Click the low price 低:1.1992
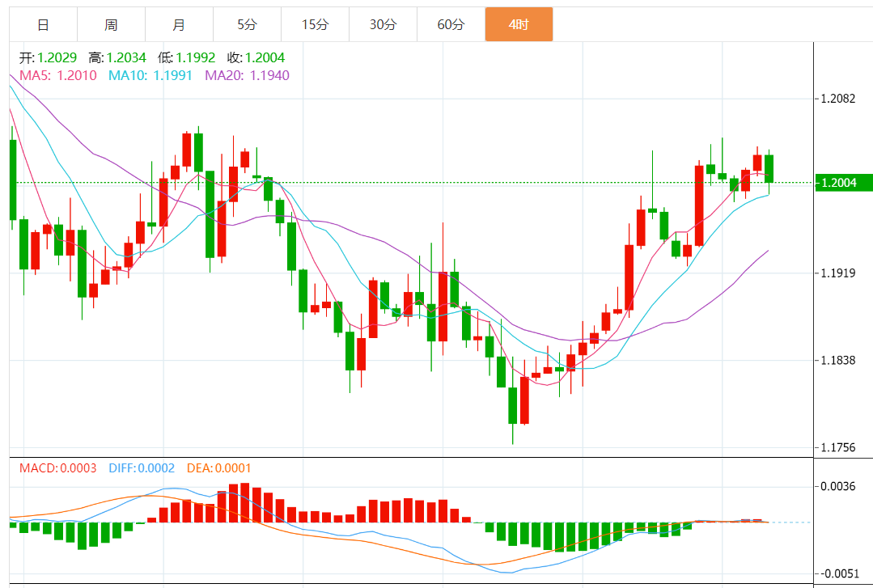 click(187, 57)
